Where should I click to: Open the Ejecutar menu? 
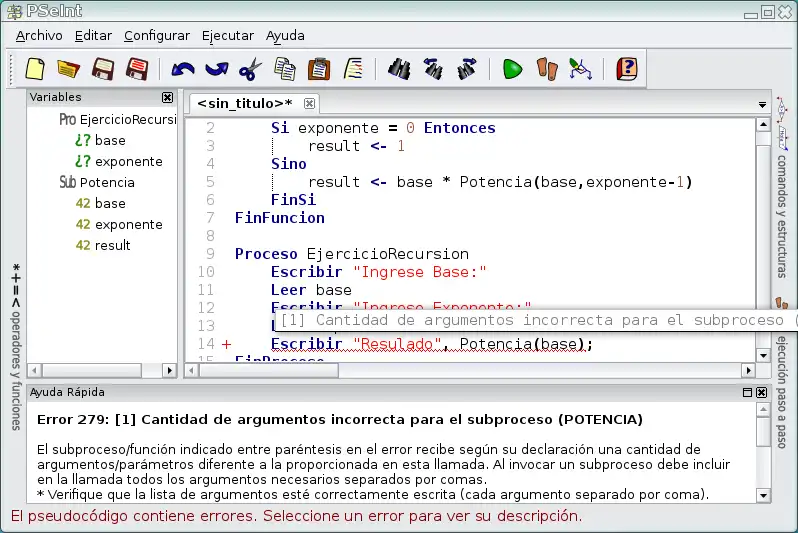(228, 35)
